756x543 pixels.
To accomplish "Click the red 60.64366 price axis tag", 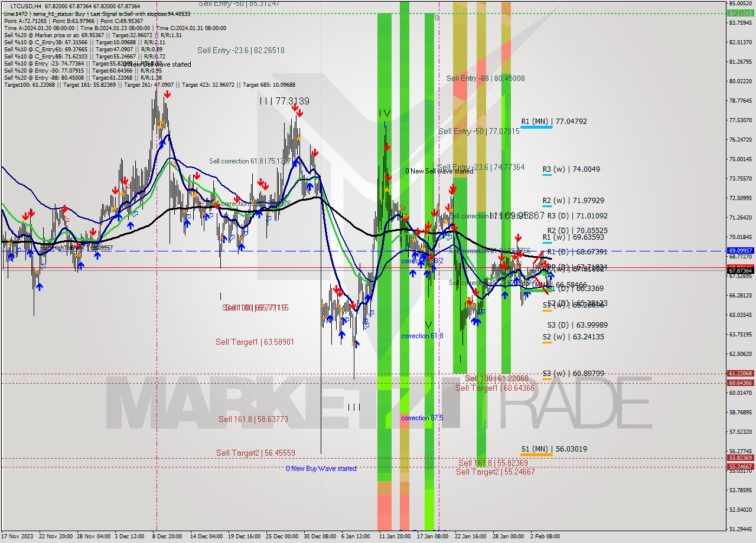I will pos(741,382).
